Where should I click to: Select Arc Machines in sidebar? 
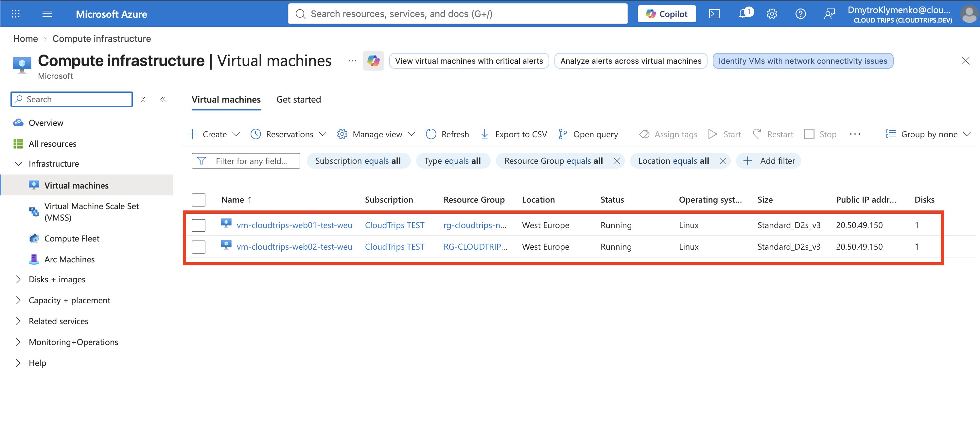click(70, 259)
